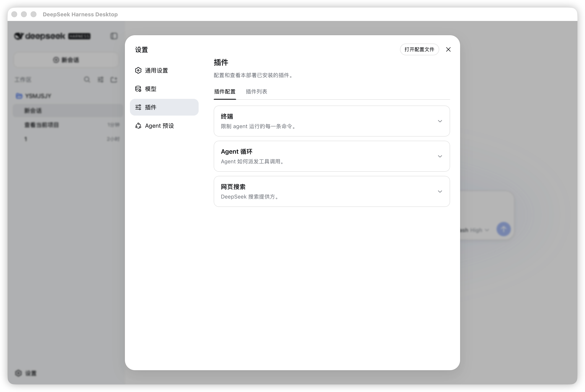Click the send arrow button behind dialog
Viewport: 585px width, 392px height.
pos(503,229)
